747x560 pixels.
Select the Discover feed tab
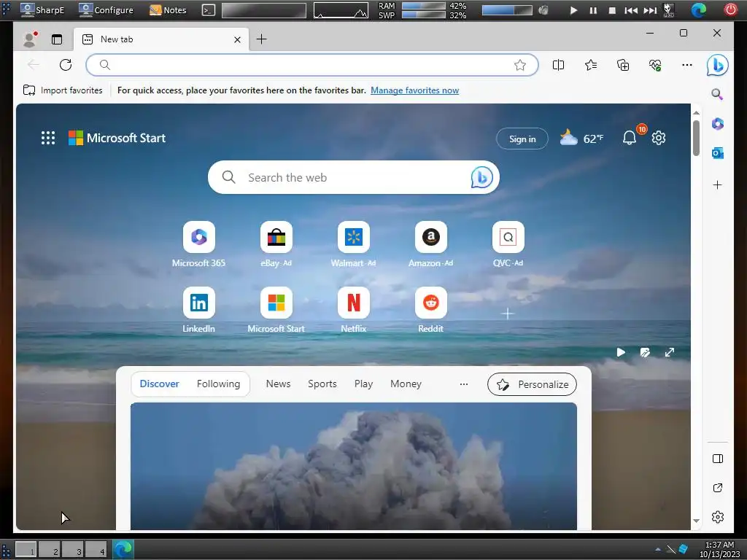pos(159,384)
